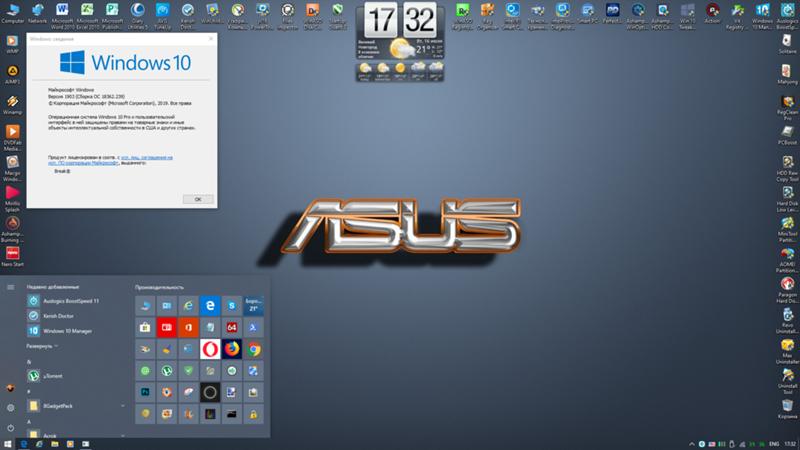800x450 pixels.
Task: Open the Network desktop icon
Action: coord(37,13)
